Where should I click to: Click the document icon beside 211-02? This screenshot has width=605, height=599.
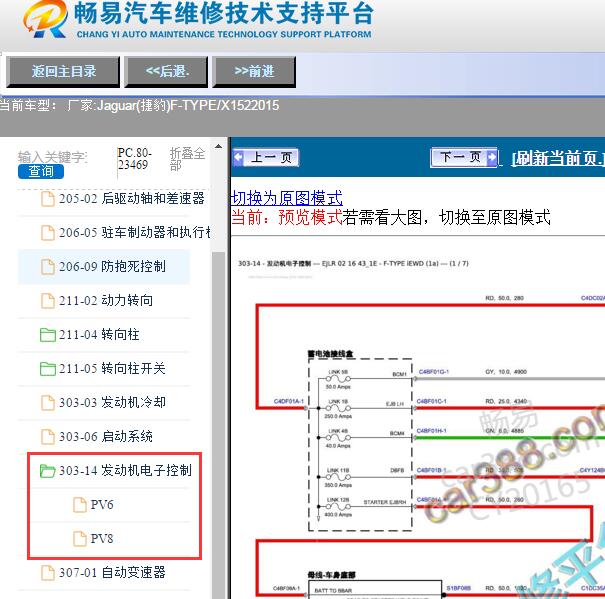click(48, 301)
